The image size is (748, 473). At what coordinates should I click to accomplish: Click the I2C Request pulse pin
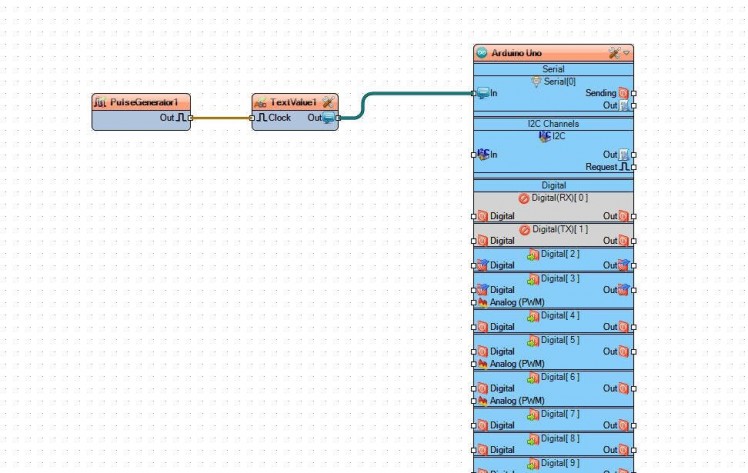click(624, 167)
